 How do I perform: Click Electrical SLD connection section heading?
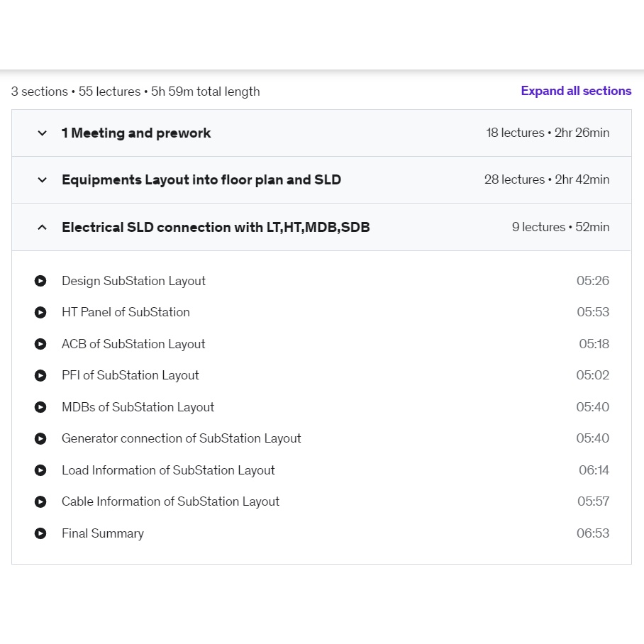click(216, 228)
